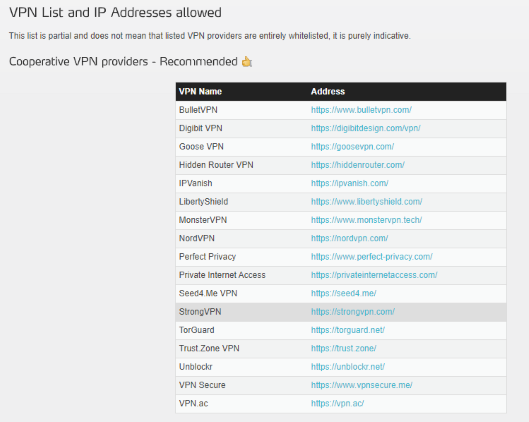The height and width of the screenshot is (422, 529).
Task: Click the 'VPN List and IP Addresses allowed' heading
Action: point(115,13)
